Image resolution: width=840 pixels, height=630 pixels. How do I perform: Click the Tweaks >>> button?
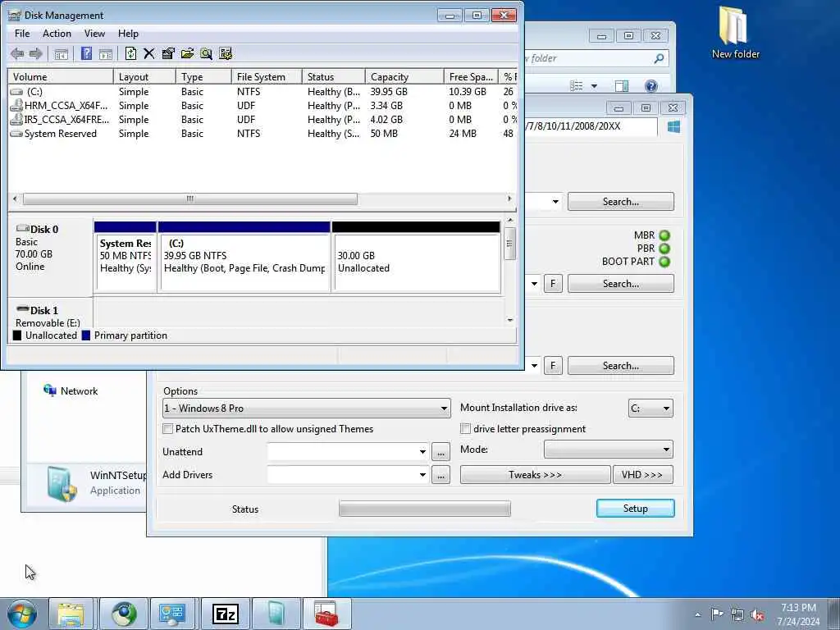pos(535,475)
